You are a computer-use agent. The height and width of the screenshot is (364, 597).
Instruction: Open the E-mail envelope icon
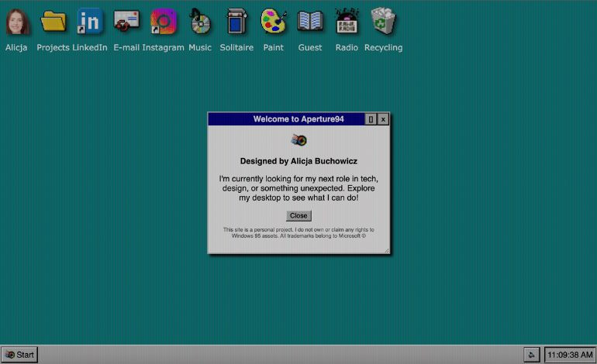[x=126, y=22]
